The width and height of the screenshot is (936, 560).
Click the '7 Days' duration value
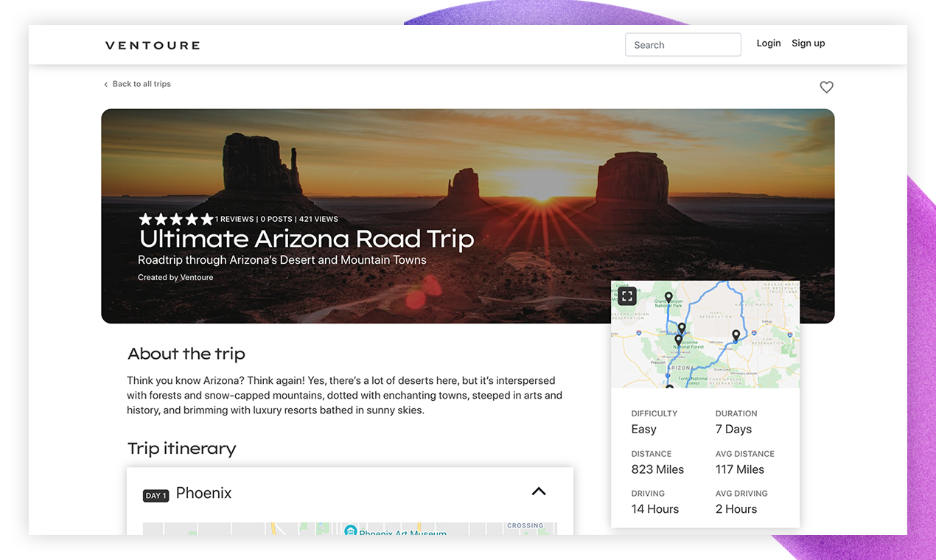(734, 430)
